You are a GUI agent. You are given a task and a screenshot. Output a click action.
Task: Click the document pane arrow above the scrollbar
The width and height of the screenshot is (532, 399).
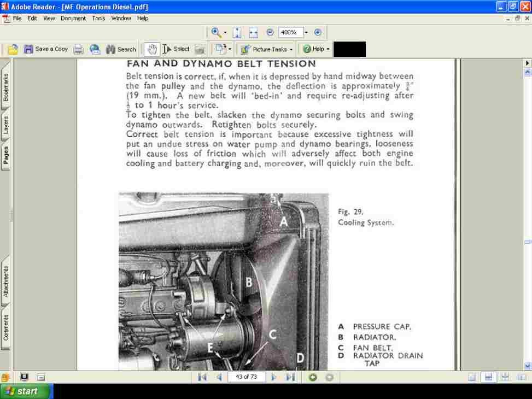(x=527, y=63)
